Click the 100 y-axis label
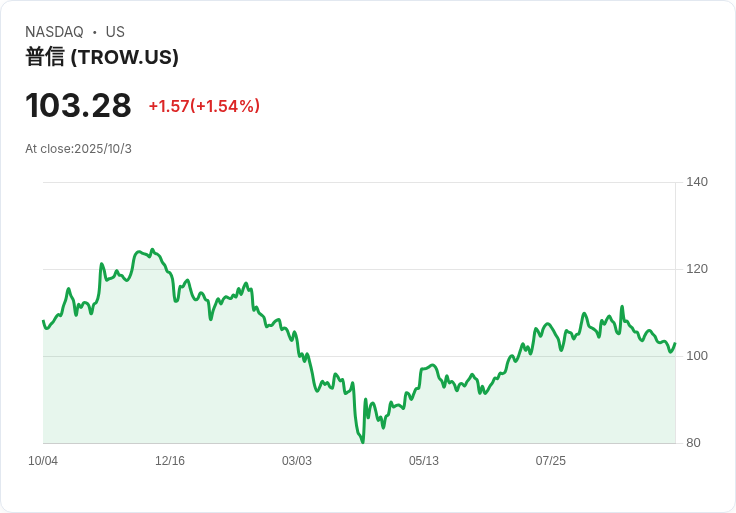The height and width of the screenshot is (513, 736). (696, 356)
